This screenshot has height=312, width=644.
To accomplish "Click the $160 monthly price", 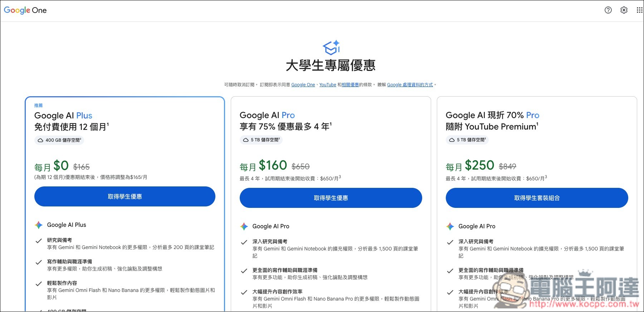I will (x=273, y=165).
